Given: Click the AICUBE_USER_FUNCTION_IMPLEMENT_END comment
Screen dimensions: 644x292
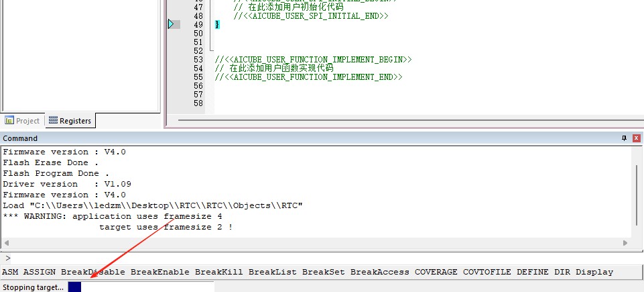Looking at the screenshot, I should click(x=308, y=77).
